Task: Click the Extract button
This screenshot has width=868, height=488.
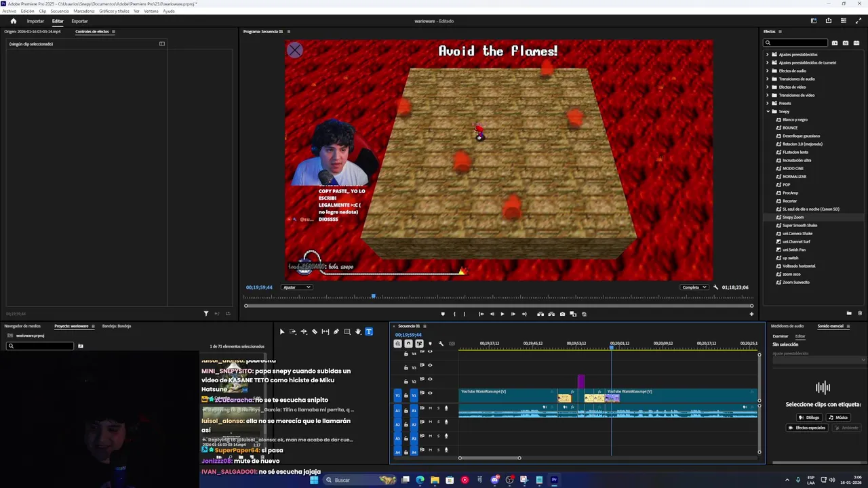Action: click(551, 314)
